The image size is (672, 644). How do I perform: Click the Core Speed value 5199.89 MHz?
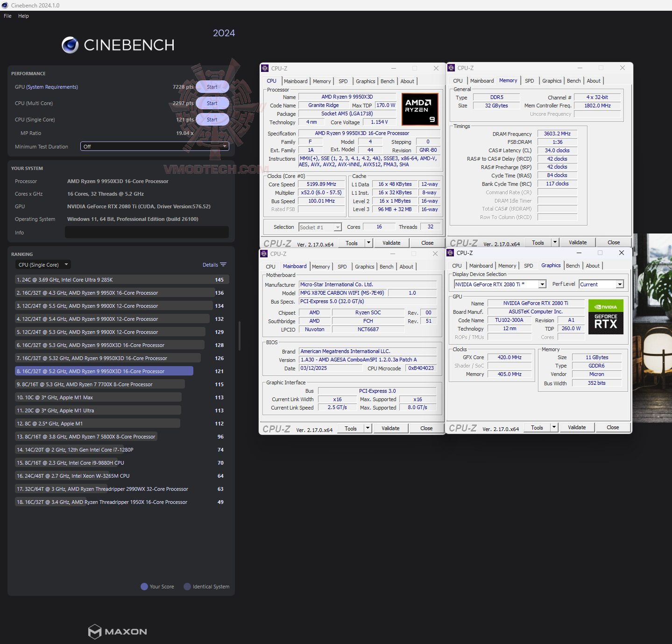[x=321, y=184]
